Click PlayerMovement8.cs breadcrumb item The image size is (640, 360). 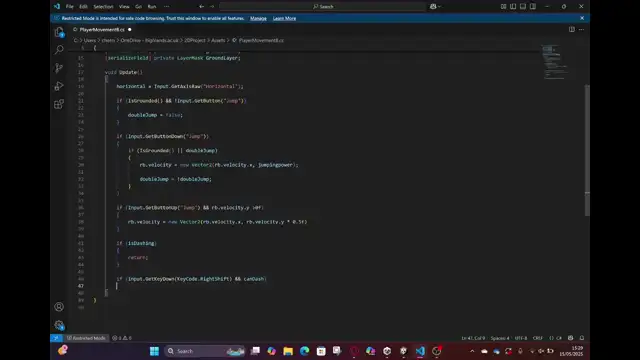click(x=261, y=40)
